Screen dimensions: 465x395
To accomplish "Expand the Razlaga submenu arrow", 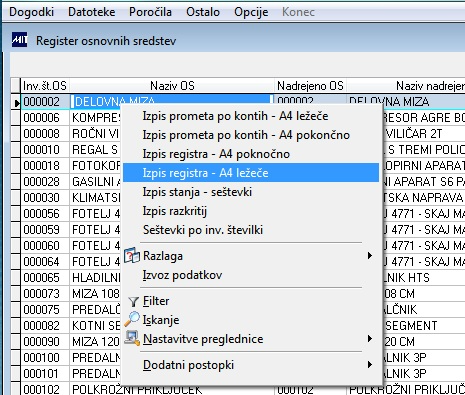I will pos(369,256).
